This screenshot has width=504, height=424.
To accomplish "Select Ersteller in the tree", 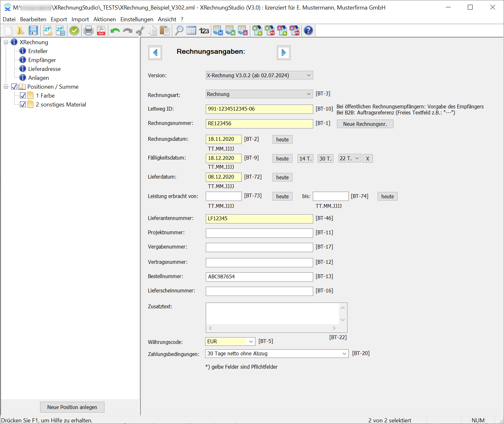I will pos(38,51).
